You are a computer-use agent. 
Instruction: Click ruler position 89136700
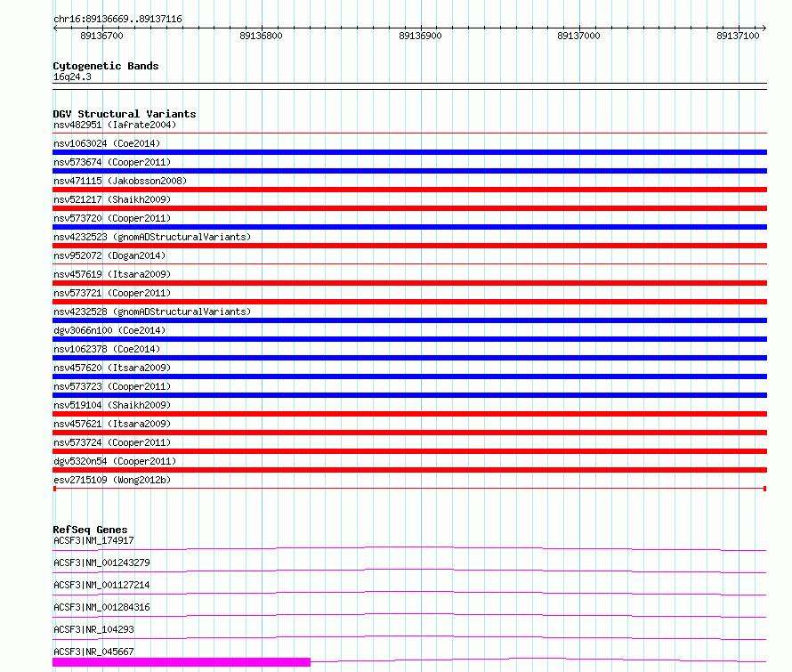coord(101,36)
